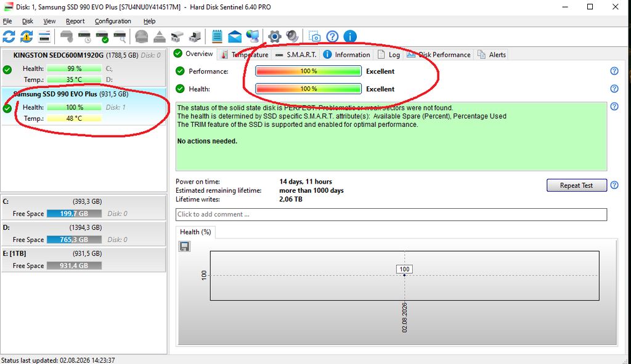Viewport: 631px width, 364px height.
Task: Click the eject triangle toolbar icon
Action: 160,36
